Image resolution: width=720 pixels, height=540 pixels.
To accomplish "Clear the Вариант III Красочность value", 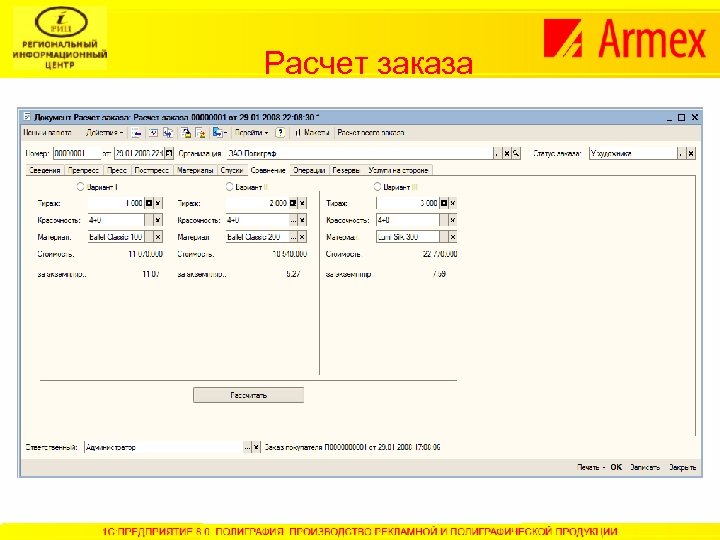I will pos(453,220).
